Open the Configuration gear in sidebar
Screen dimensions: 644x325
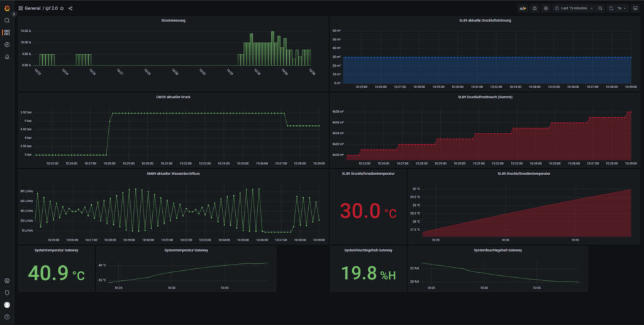pos(7,280)
